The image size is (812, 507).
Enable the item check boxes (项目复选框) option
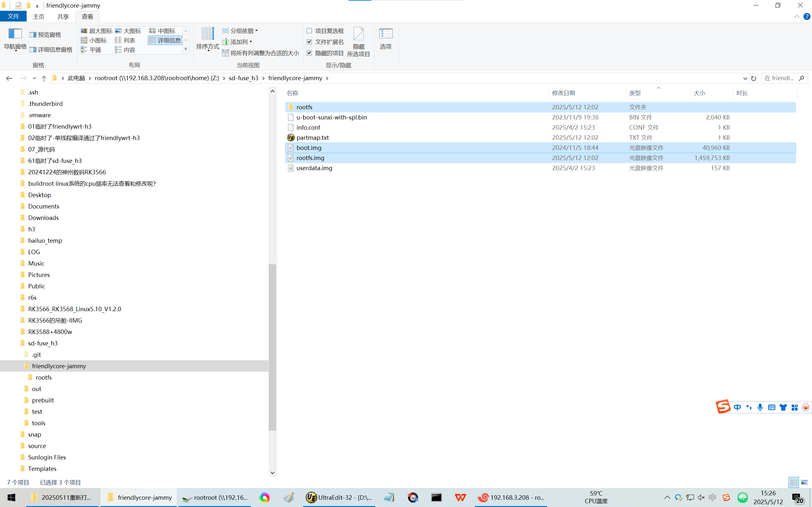309,31
